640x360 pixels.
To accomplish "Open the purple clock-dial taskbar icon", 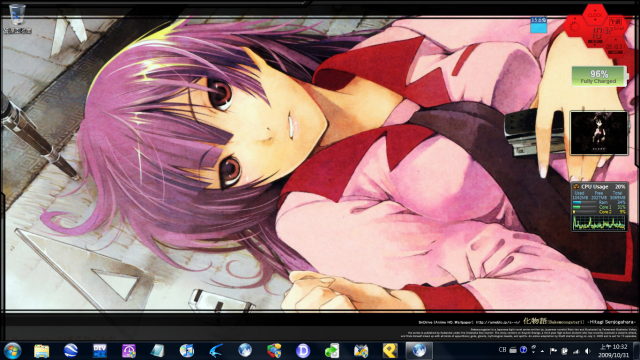I will coord(129,351).
